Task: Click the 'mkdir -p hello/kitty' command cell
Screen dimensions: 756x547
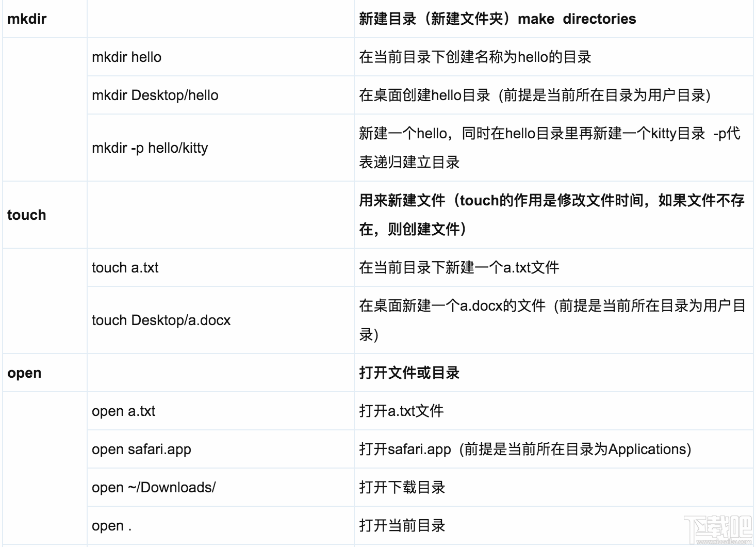Action: pyautogui.click(x=150, y=148)
